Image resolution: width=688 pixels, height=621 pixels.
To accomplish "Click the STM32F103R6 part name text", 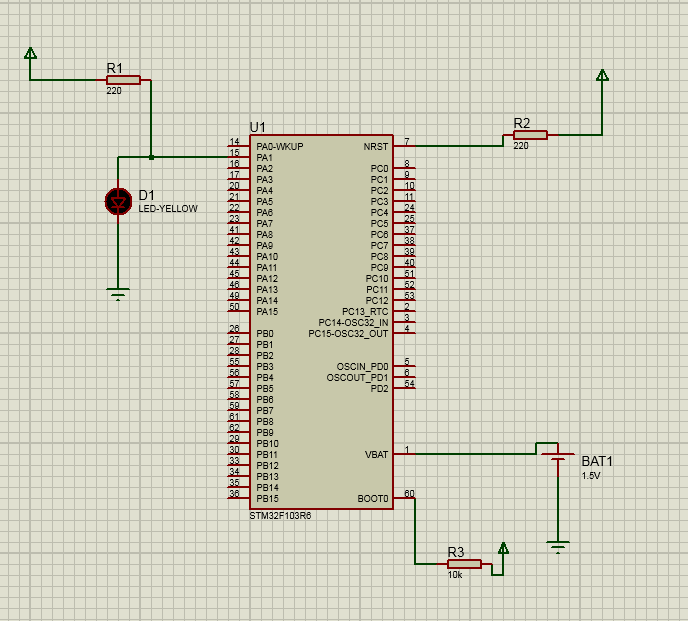I will coord(280,516).
